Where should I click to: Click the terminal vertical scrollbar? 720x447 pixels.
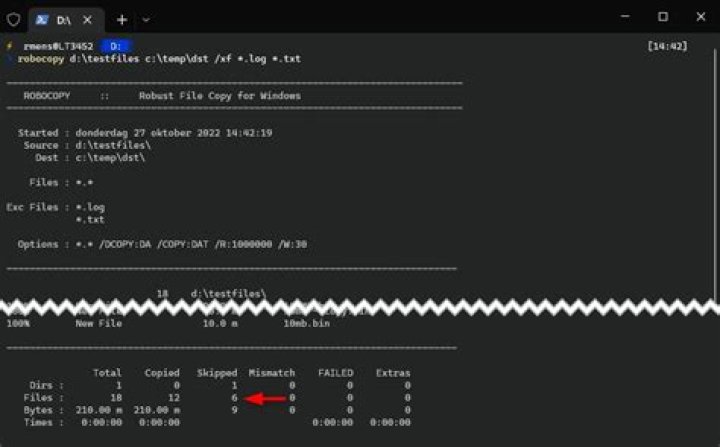(715, 175)
